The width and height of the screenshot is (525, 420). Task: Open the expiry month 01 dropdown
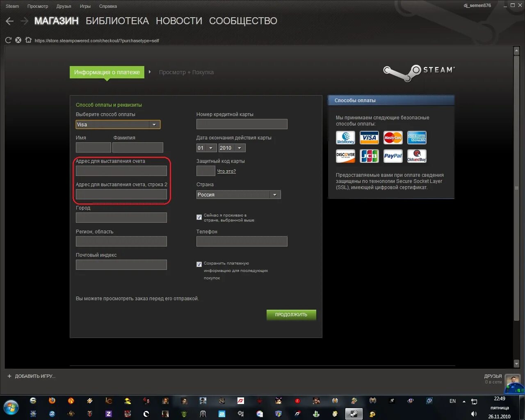point(207,148)
